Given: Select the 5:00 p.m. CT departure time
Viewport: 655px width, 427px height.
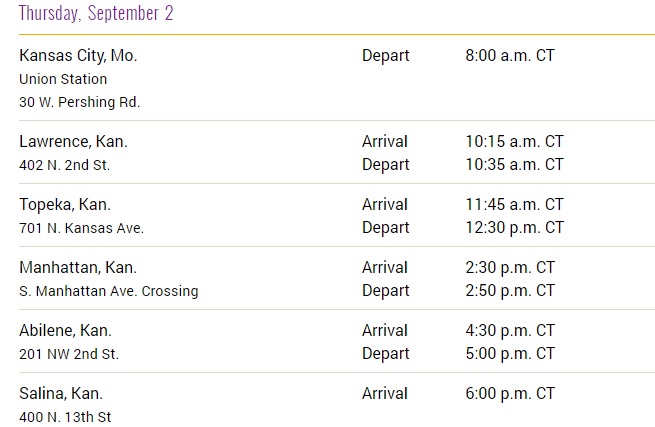Looking at the screenshot, I should pos(510,354).
